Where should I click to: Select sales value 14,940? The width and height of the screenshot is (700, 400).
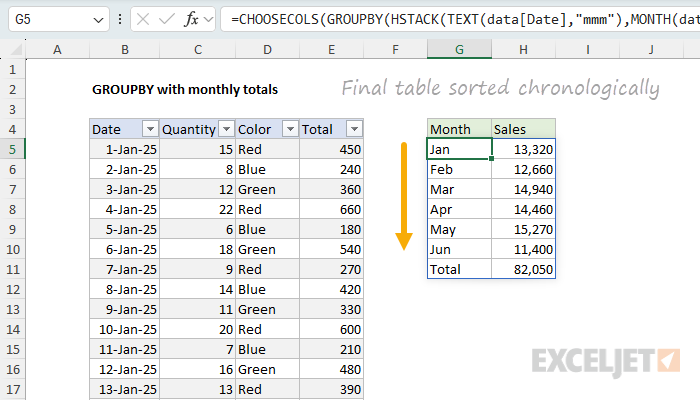pos(524,189)
